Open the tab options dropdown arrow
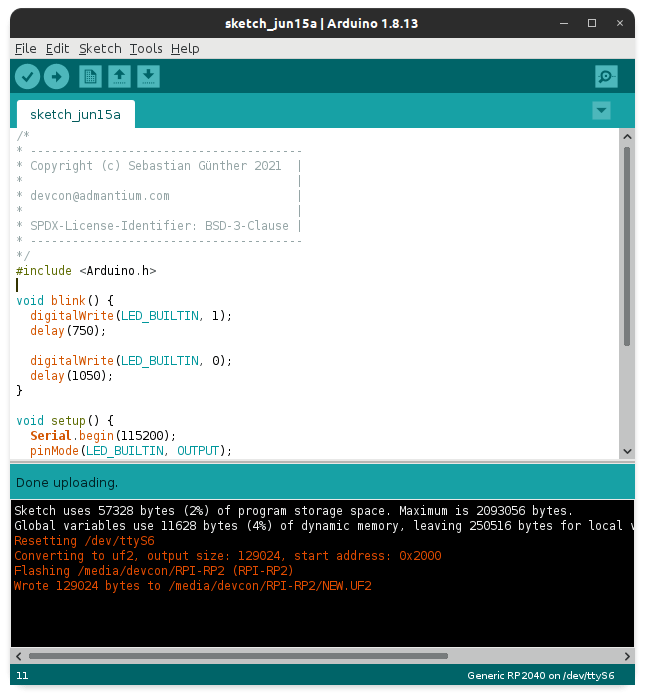 click(x=601, y=110)
